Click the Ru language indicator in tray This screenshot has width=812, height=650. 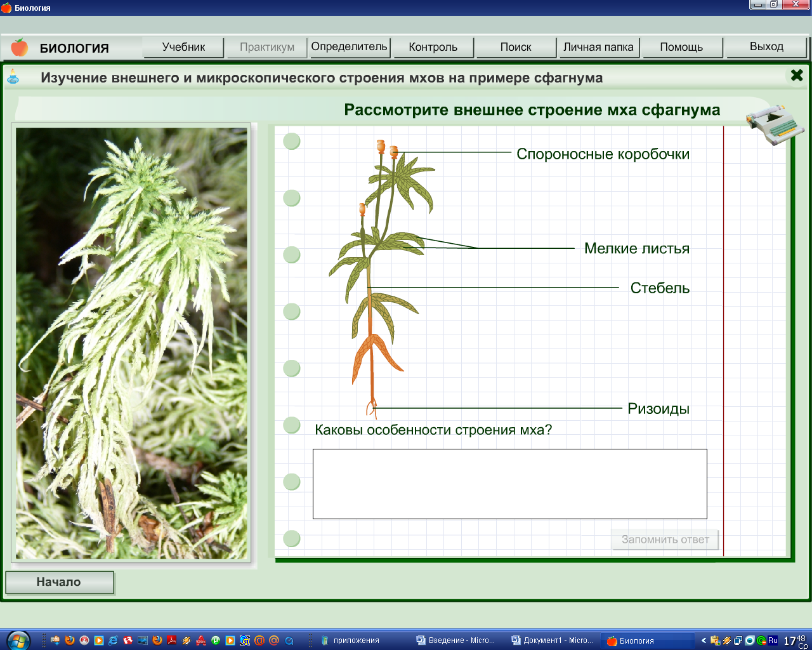click(773, 640)
